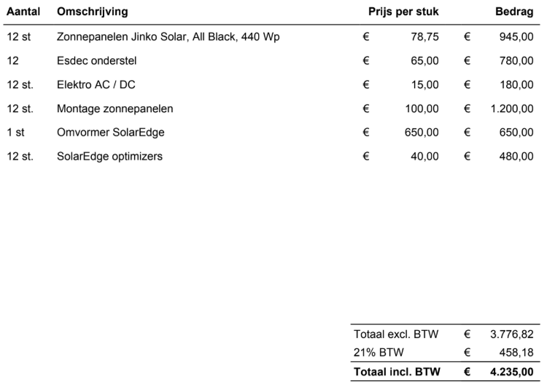Click the 650,00 unit price for Omvormer
Viewport: 547px width, 392px height.
click(422, 133)
